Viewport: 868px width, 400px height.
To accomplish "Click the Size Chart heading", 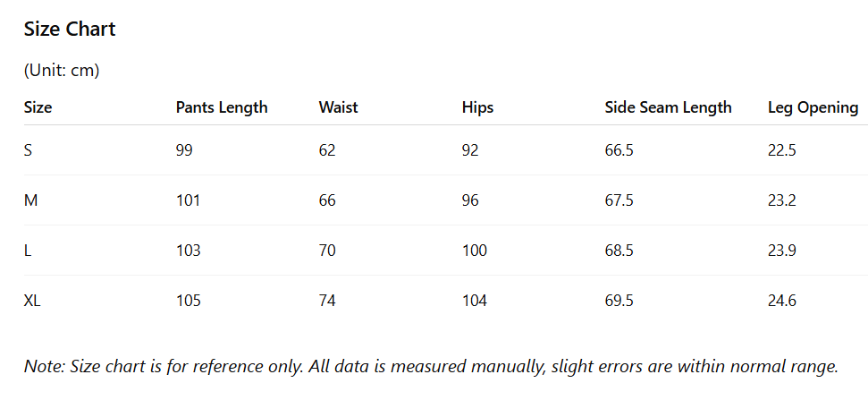I will [x=70, y=30].
